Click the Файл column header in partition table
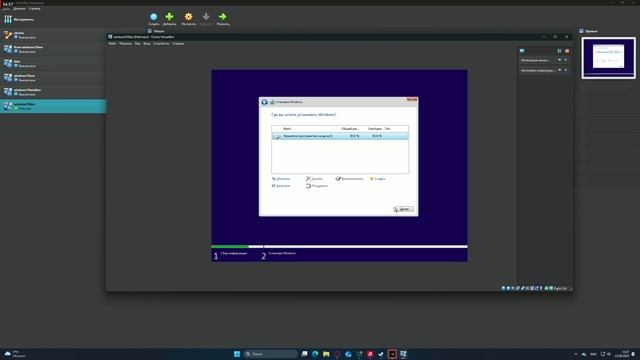 (287, 129)
